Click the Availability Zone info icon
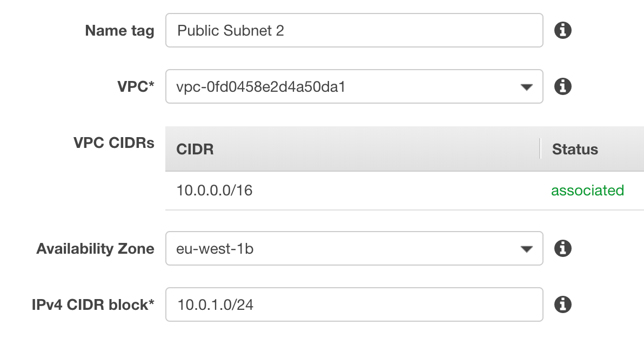This screenshot has width=644, height=339. [562, 248]
